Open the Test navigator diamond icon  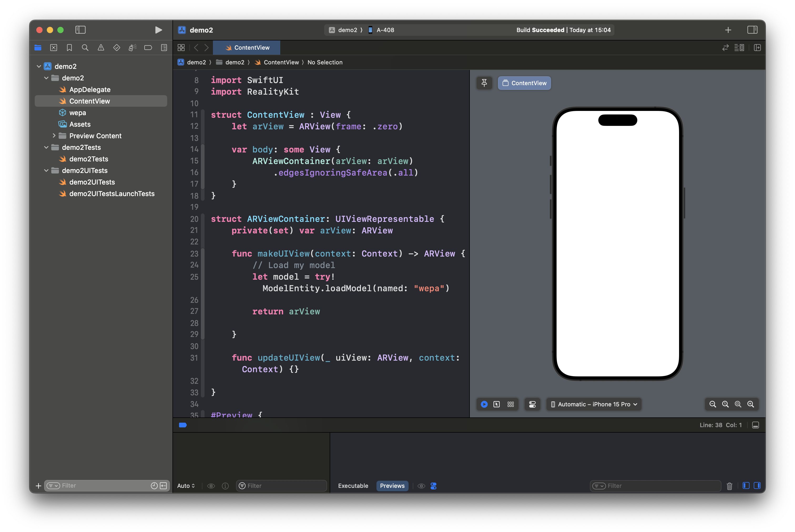pyautogui.click(x=117, y=48)
